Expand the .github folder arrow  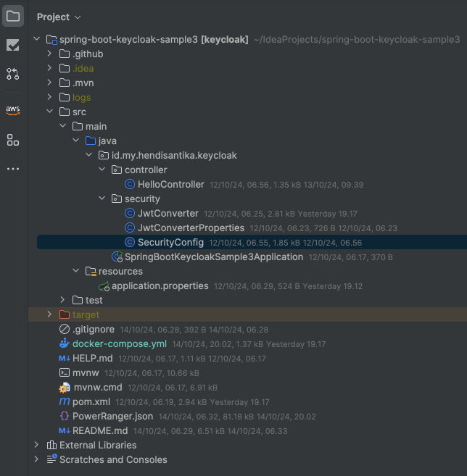pyautogui.click(x=49, y=54)
